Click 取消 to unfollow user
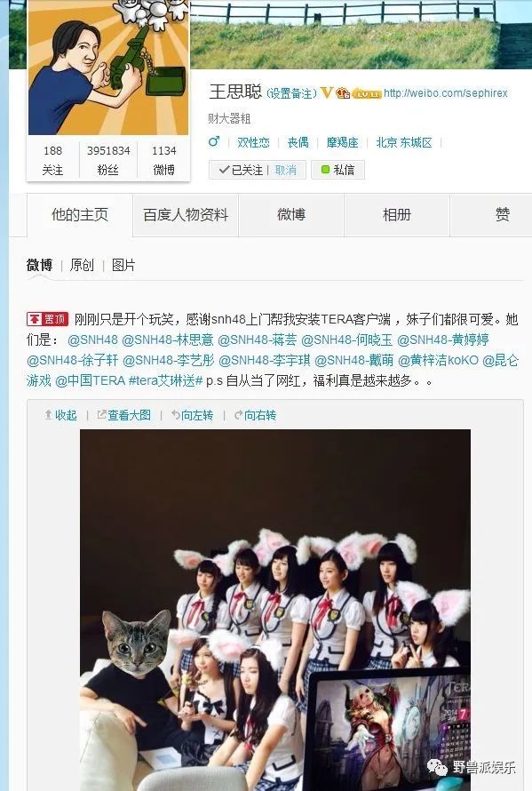This screenshot has width=532, height=791. pyautogui.click(x=286, y=170)
